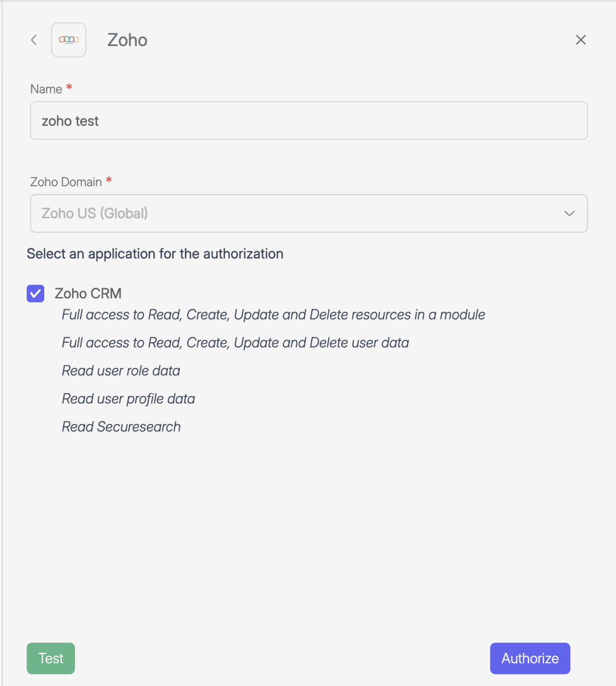Click the Authorize button

530,658
